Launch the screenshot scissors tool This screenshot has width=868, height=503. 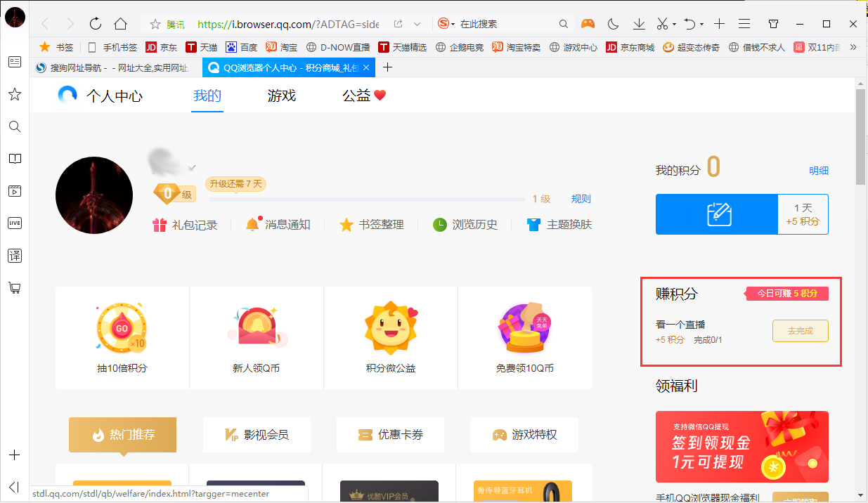tap(663, 23)
